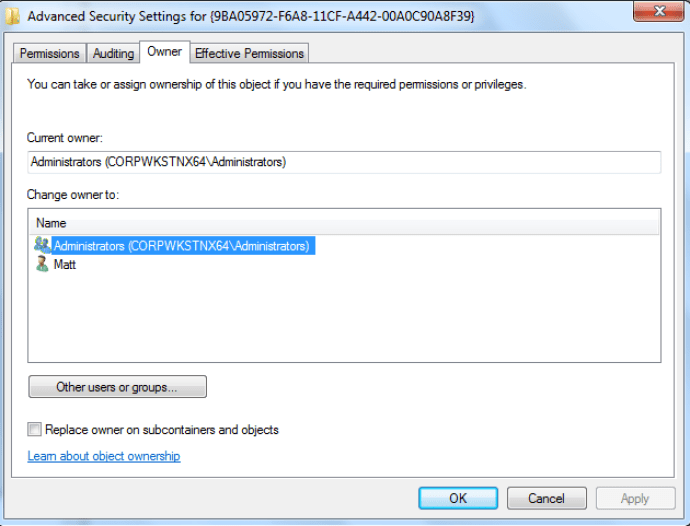The height and width of the screenshot is (526, 690).
Task: Click the dialog title bar text
Action: tap(250, 17)
